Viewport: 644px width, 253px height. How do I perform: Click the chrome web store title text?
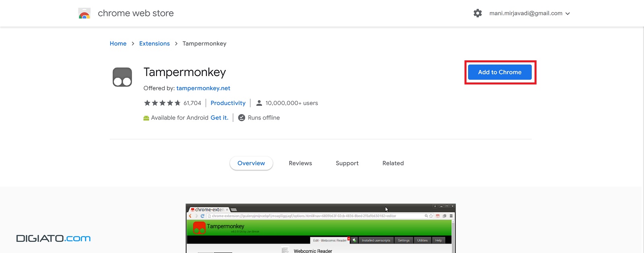click(x=136, y=13)
